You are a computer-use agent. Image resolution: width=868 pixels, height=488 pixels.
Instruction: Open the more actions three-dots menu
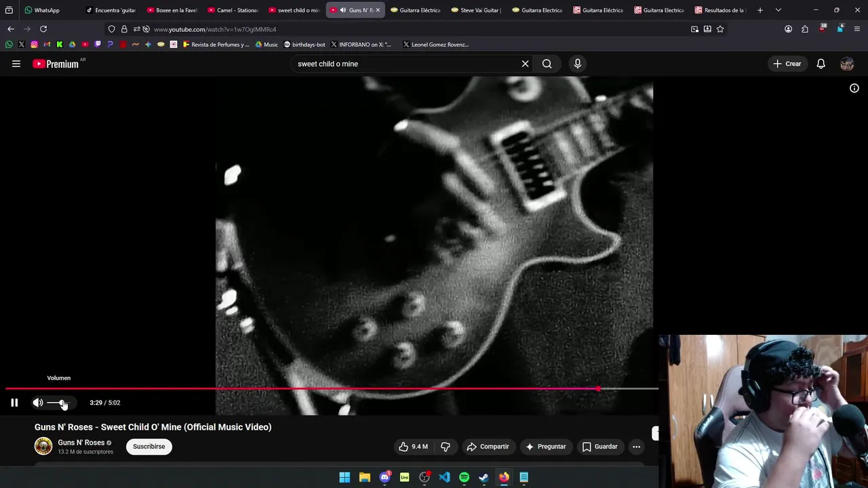[x=636, y=447]
